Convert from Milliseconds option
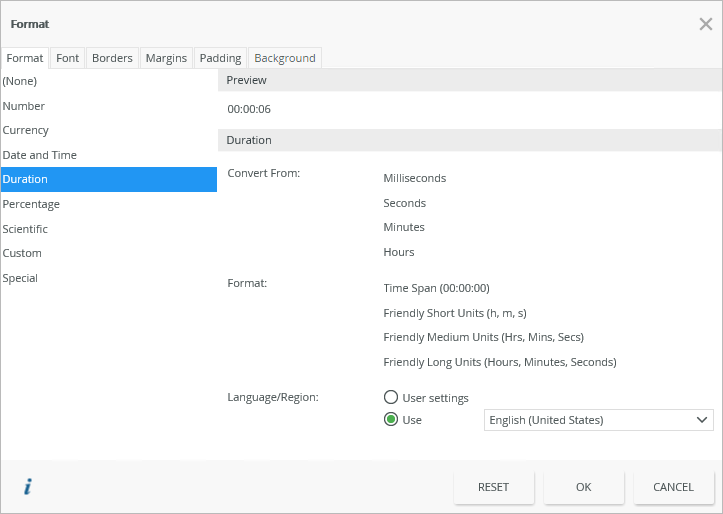723x514 pixels. pyautogui.click(x=415, y=178)
